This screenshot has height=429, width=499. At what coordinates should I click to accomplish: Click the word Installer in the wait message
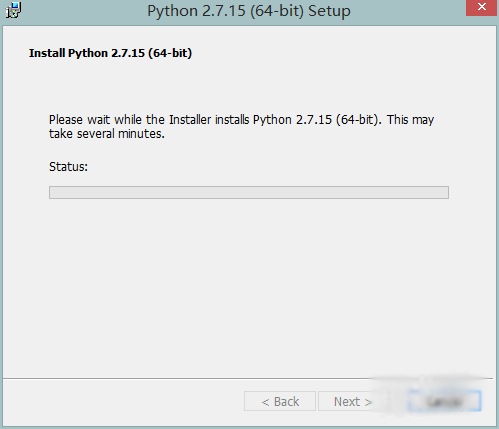pyautogui.click(x=190, y=119)
